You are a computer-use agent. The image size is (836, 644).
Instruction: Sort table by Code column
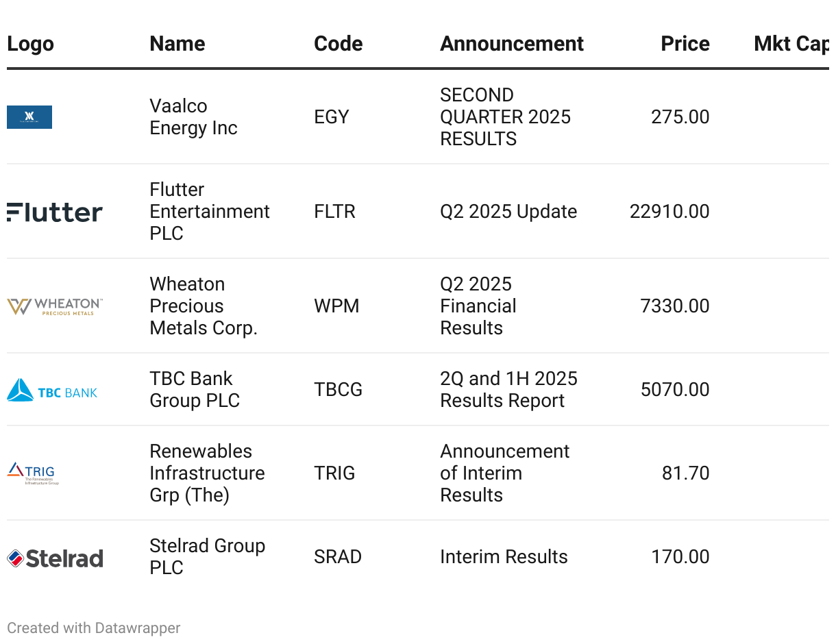pyautogui.click(x=338, y=44)
